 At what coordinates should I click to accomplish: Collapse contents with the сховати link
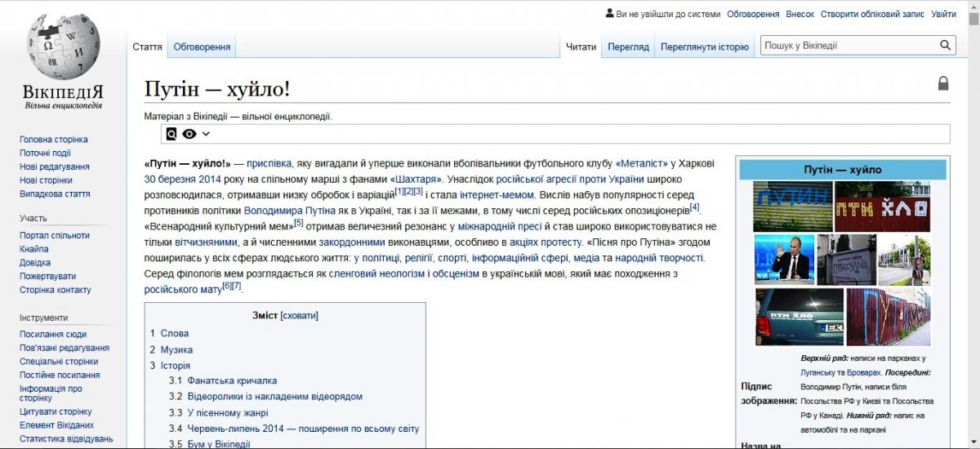pos(300,315)
